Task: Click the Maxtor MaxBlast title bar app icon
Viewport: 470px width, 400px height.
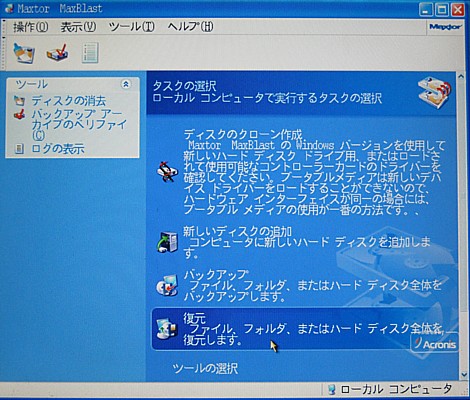Action: click(x=9, y=8)
